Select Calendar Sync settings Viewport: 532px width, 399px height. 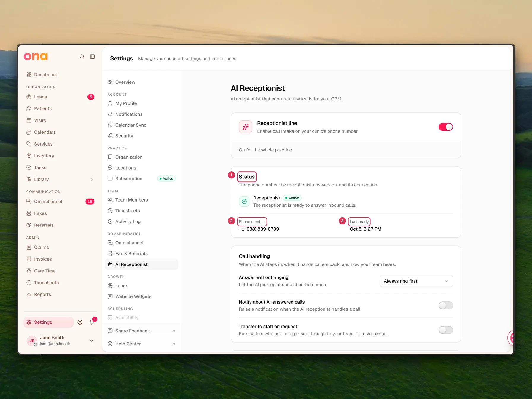tap(141, 125)
